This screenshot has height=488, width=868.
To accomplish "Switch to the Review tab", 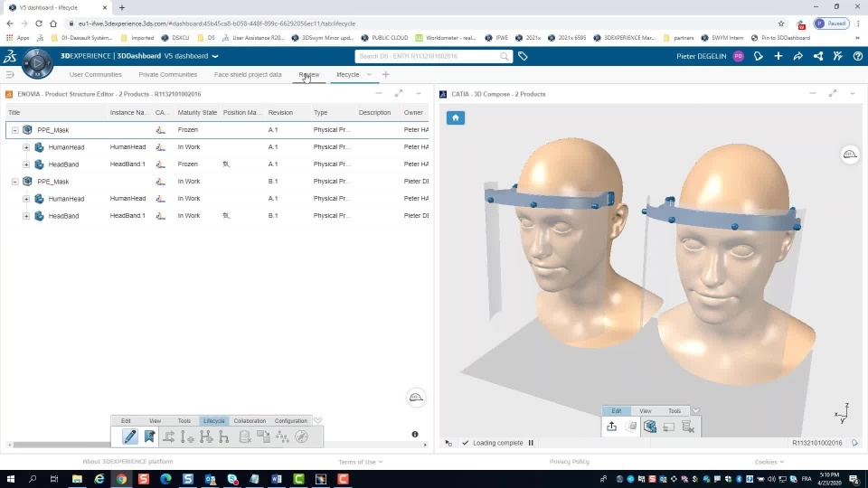I will click(309, 74).
